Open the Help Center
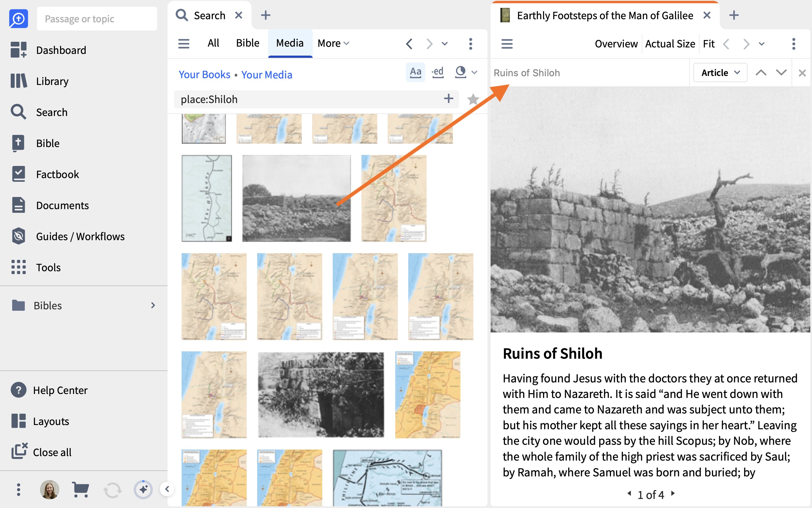The width and height of the screenshot is (812, 508). [x=49, y=390]
